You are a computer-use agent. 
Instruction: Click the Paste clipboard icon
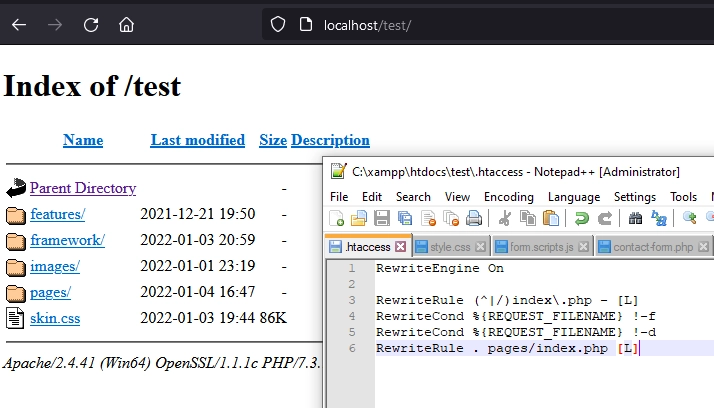551,219
